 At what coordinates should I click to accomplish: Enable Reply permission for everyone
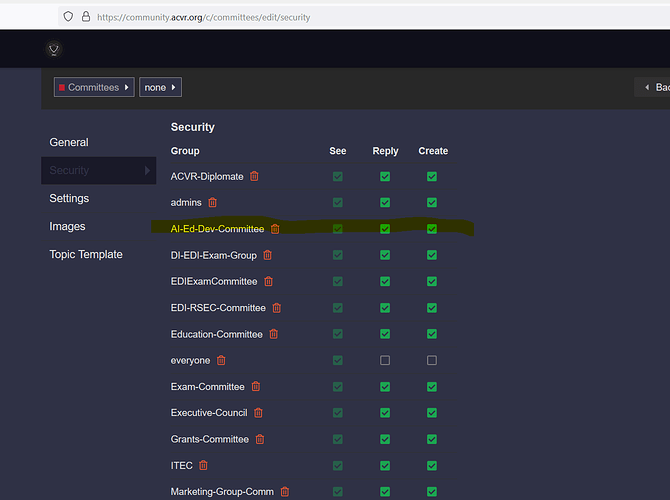point(385,360)
